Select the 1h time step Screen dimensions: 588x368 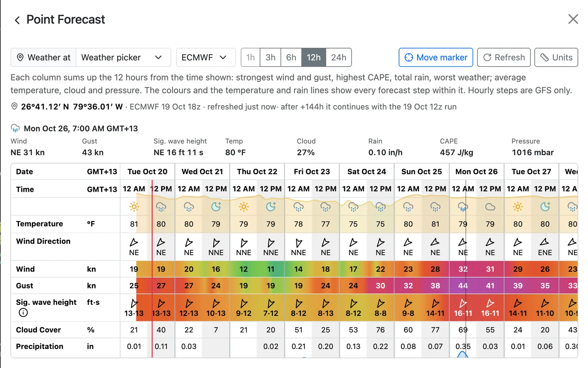(250, 57)
